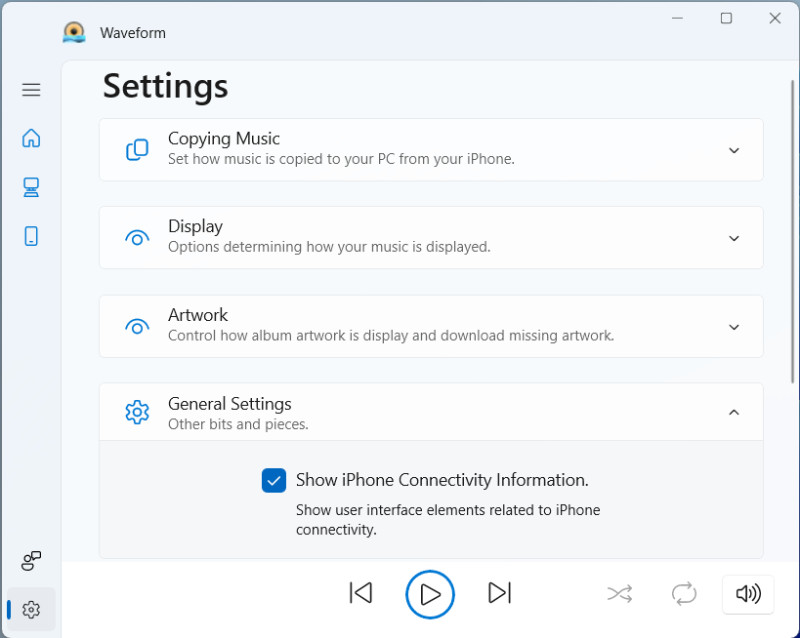Select the Settings gear in sidebar

[x=31, y=609]
